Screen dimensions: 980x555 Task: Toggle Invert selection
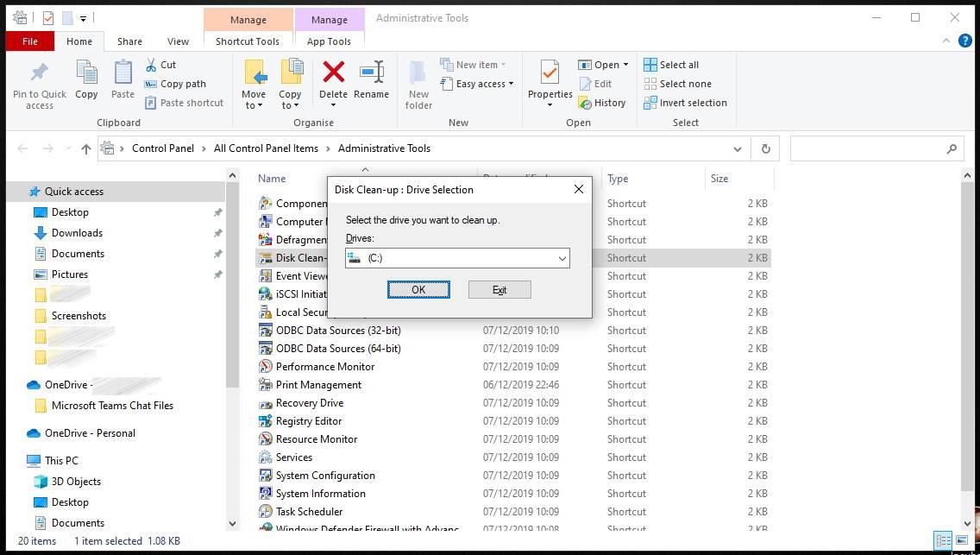click(684, 103)
